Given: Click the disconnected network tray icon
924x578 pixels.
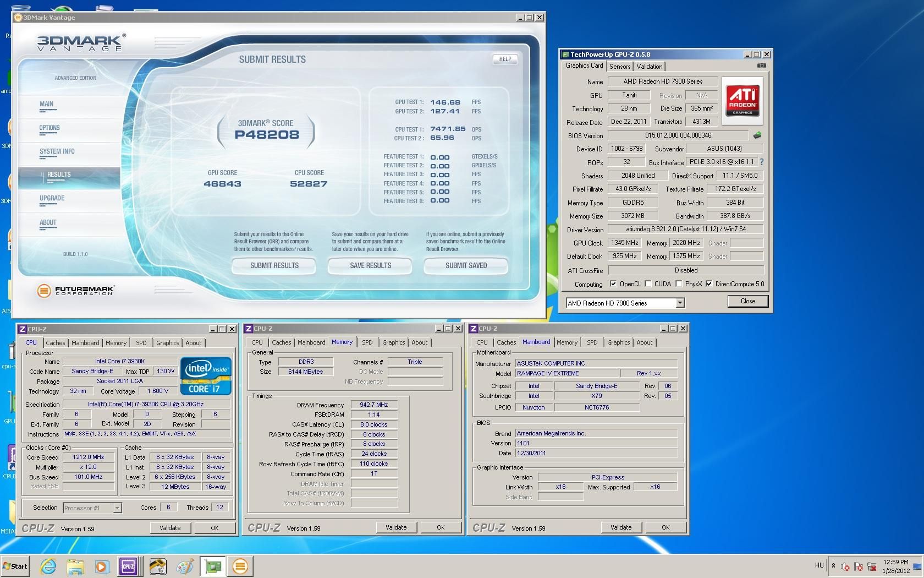Looking at the screenshot, I should coord(872,566).
